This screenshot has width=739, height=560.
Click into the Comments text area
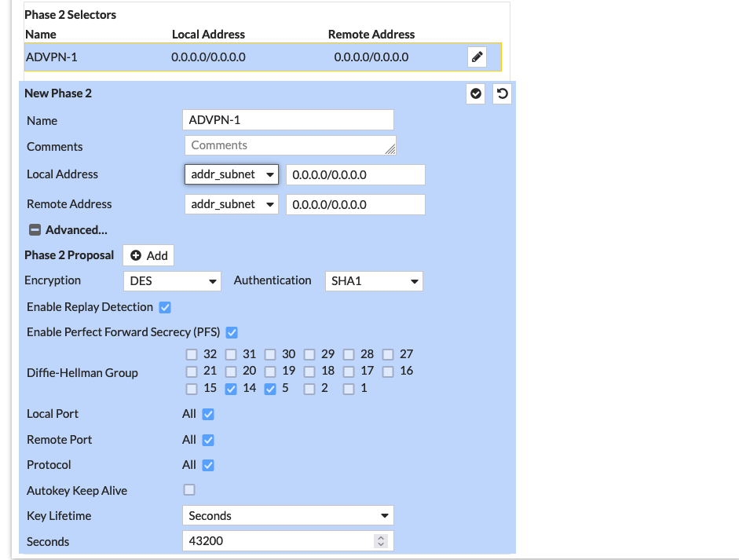point(289,145)
